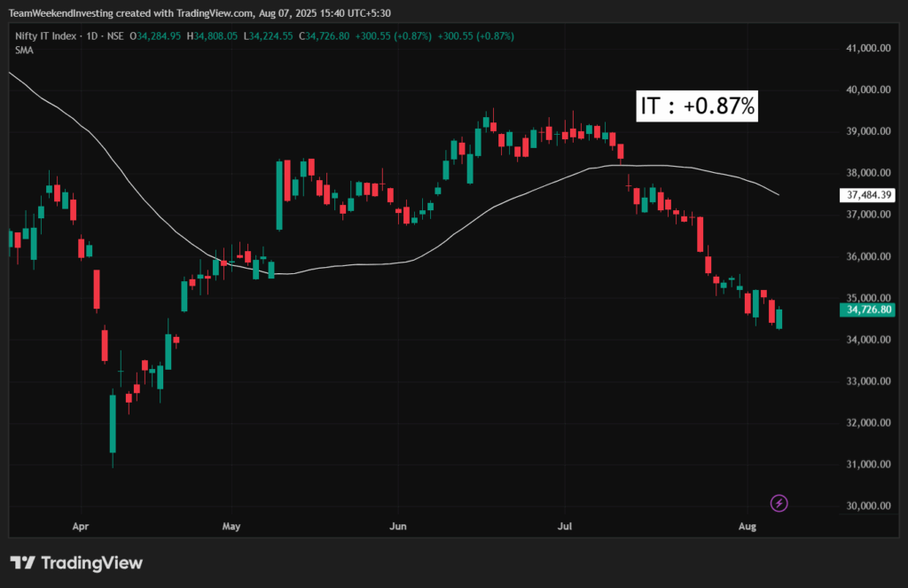
Task: Click the current price label 34,726.80
Action: pyautogui.click(x=867, y=310)
